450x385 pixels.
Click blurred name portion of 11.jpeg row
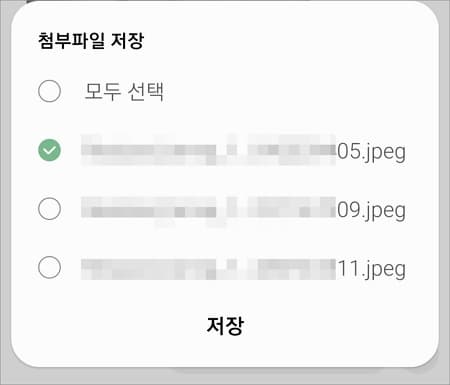pos(208,269)
